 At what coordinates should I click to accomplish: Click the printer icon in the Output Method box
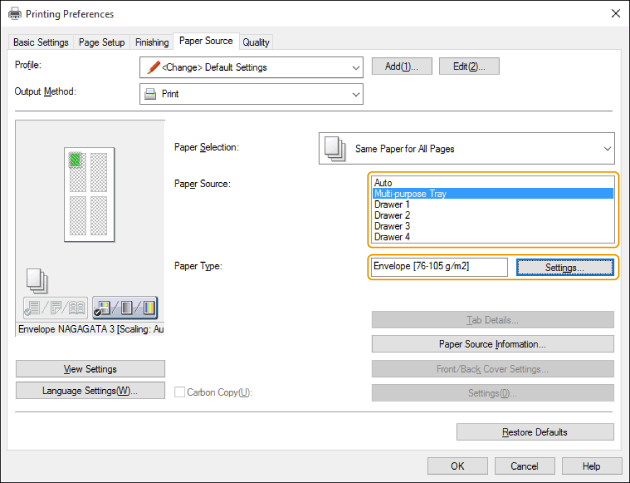151,94
